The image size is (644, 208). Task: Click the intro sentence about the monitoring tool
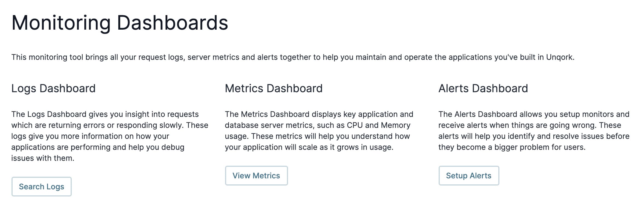tap(293, 57)
